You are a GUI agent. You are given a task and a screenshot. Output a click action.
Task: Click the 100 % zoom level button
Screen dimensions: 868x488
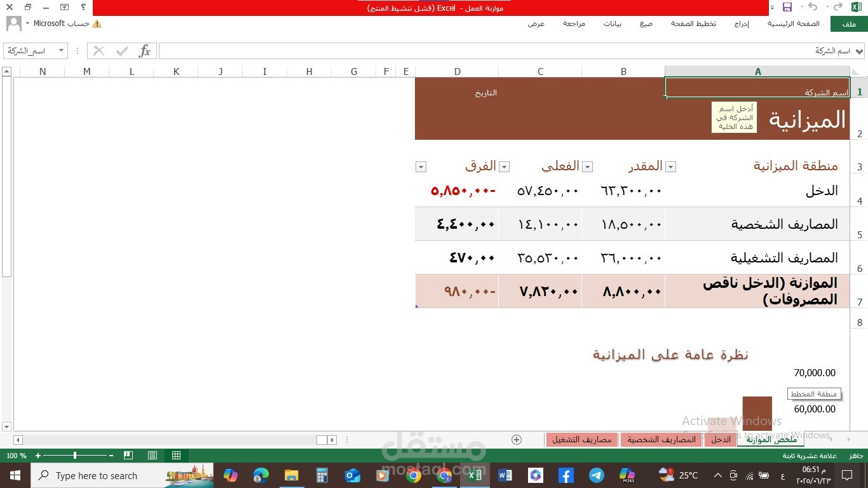click(17, 456)
